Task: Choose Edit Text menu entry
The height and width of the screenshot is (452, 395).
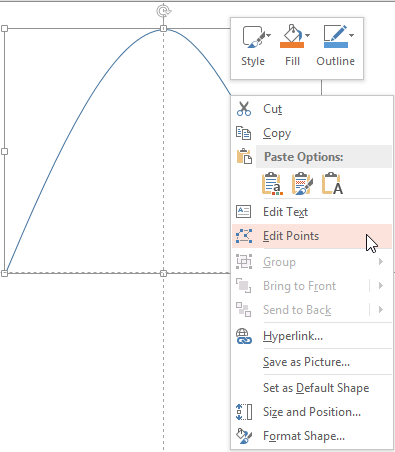Action: 312,212
